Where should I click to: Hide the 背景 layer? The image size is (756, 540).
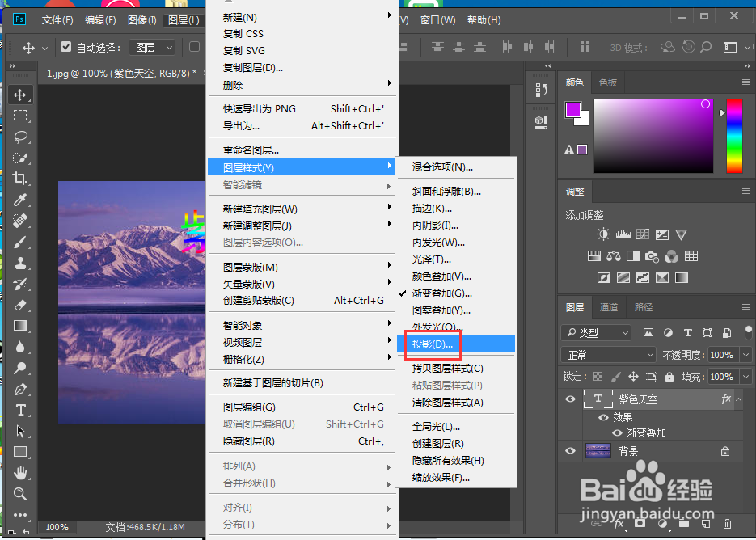(x=570, y=451)
